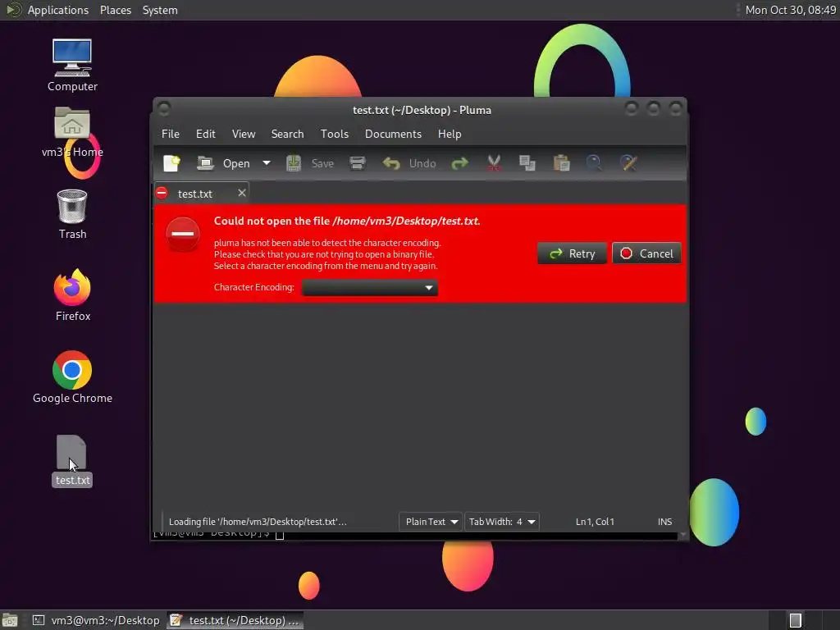This screenshot has width=840, height=630.
Task: Open the Plain Text language dropdown
Action: tap(430, 522)
